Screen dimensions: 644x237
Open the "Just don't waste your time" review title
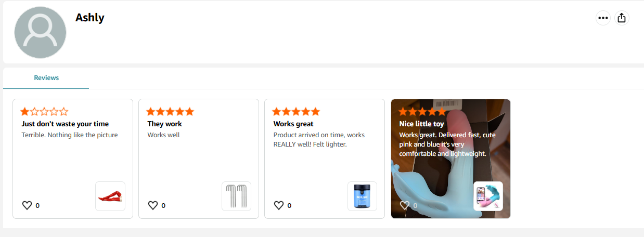click(x=65, y=124)
